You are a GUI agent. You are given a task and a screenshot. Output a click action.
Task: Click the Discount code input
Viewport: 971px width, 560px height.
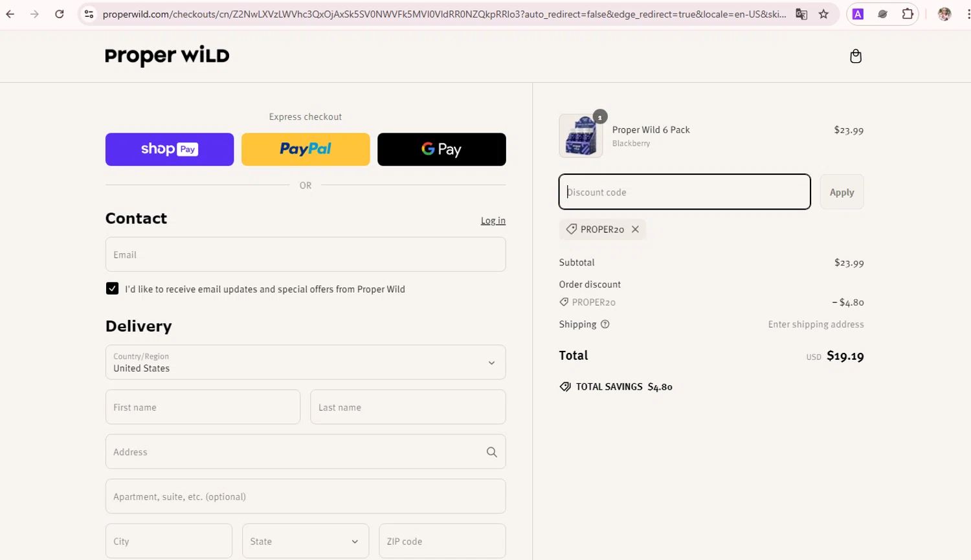(684, 192)
